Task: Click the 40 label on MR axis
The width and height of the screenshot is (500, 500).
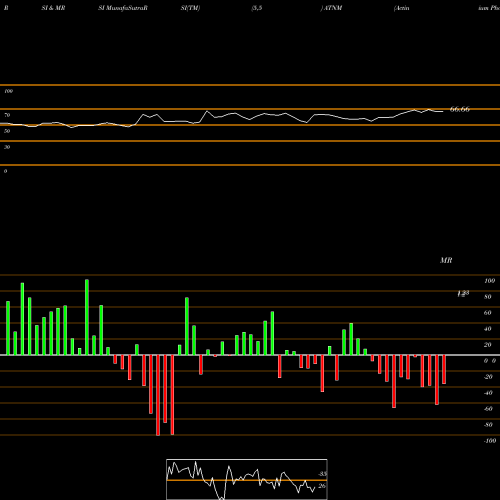Action: tap(488, 329)
